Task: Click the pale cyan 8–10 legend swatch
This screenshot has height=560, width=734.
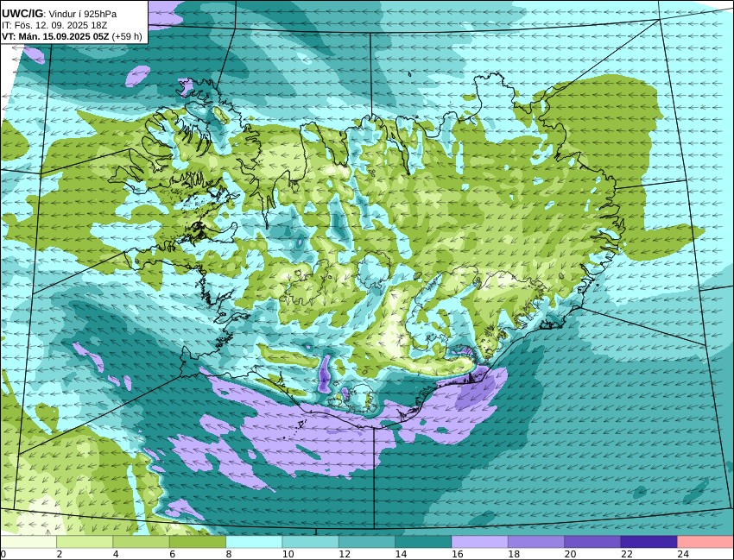Action: (254, 542)
